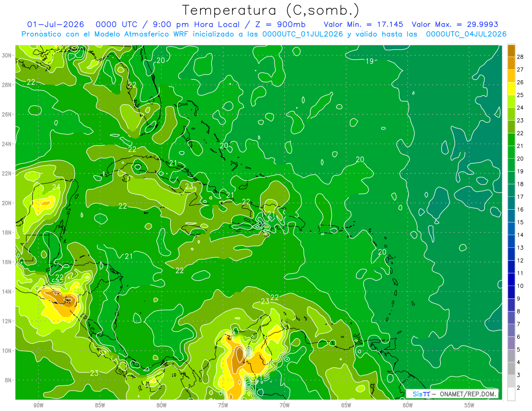Viewport: 532px width, 411px height.
Task: Pick the light green swatch between 23 and 24
Action: click(511, 114)
